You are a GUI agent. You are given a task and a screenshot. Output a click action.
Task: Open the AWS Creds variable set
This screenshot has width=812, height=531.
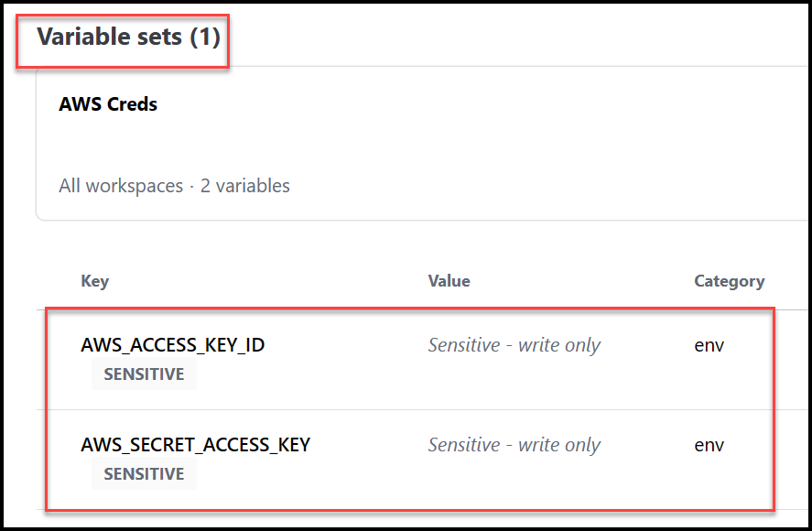(108, 104)
